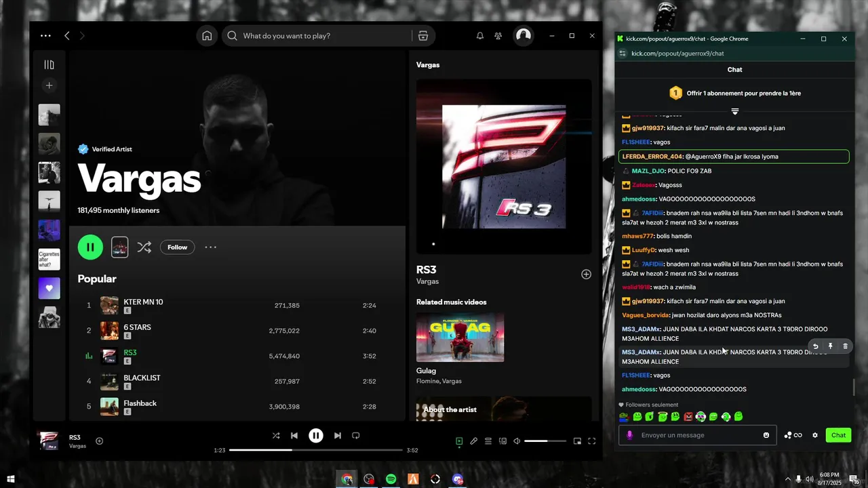Open Cigarettes After What playlist thumbnail
This screenshot has height=488, width=868.
pos(49,260)
